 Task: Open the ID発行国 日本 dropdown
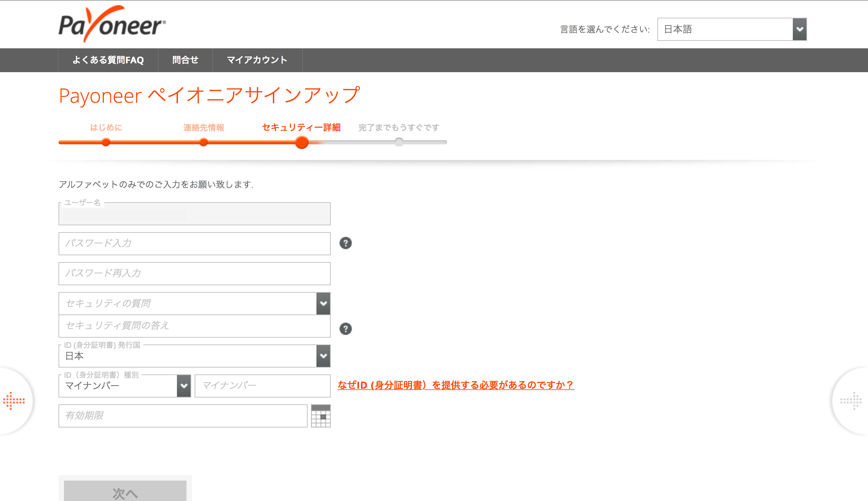[x=194, y=356]
